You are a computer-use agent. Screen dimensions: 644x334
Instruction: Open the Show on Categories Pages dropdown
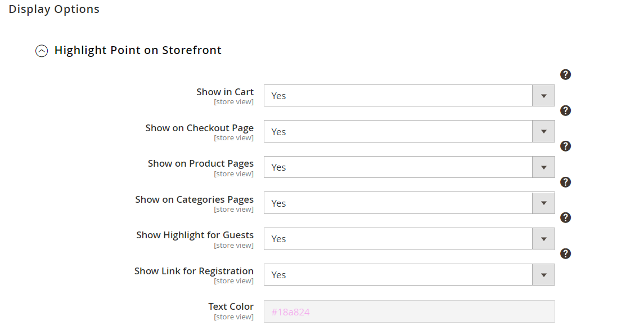point(409,203)
